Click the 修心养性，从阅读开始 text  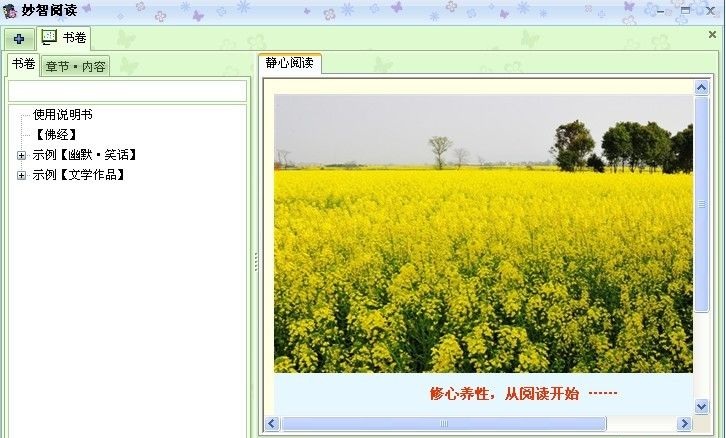504,394
